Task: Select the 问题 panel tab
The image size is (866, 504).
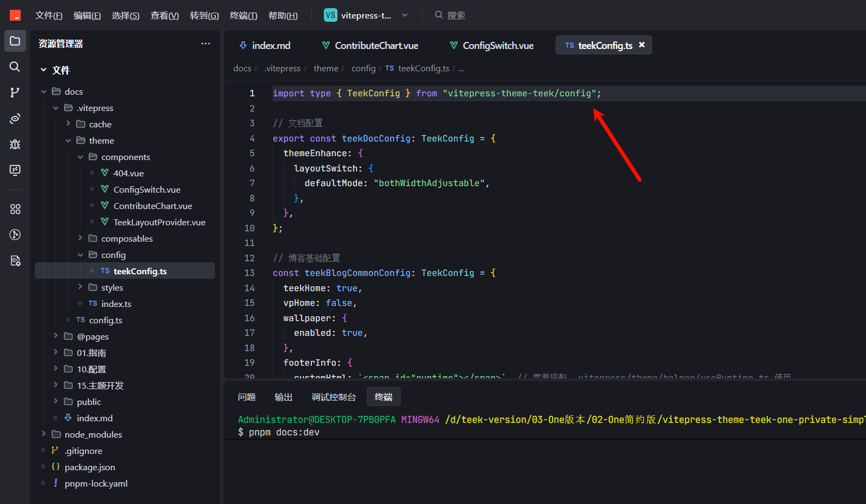Action: tap(247, 397)
